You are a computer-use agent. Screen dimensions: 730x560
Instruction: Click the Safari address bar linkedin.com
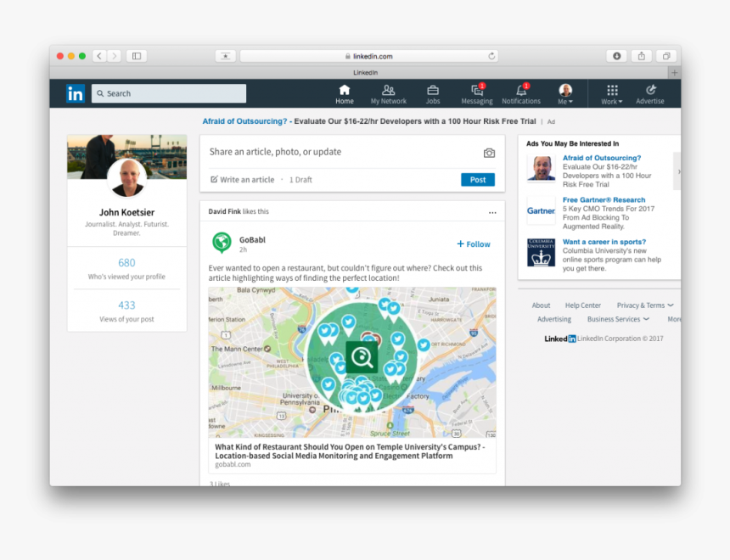click(368, 56)
